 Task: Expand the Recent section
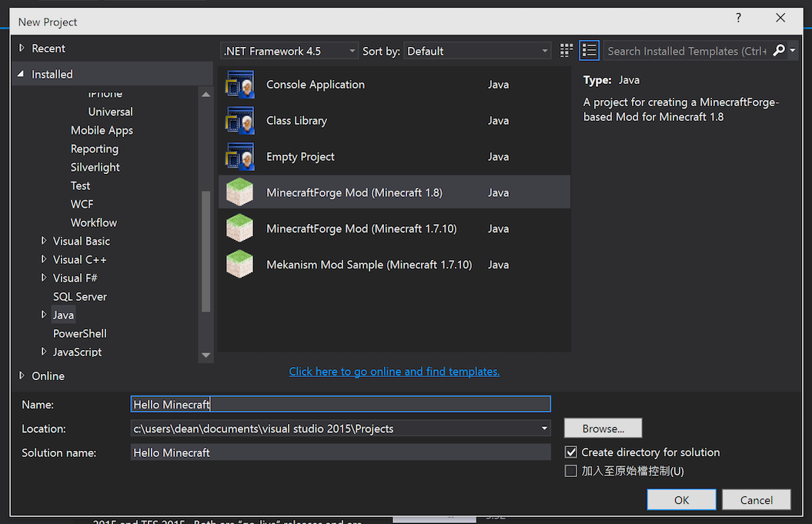pyautogui.click(x=22, y=48)
